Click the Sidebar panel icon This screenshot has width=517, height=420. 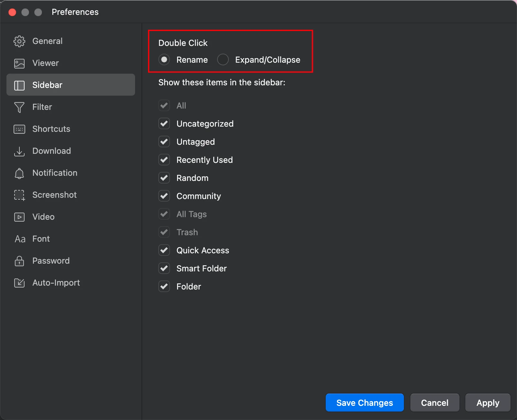19,85
